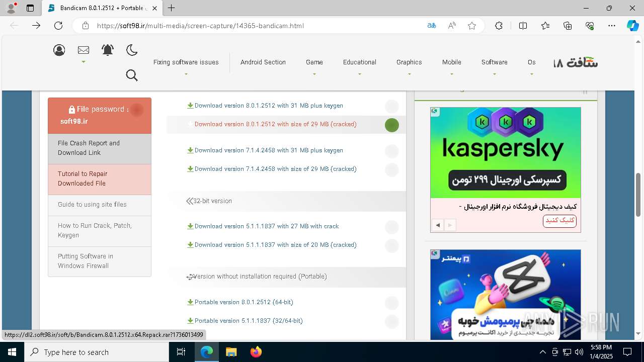Reload the page in Edge
The image size is (644, 362).
coord(58,26)
